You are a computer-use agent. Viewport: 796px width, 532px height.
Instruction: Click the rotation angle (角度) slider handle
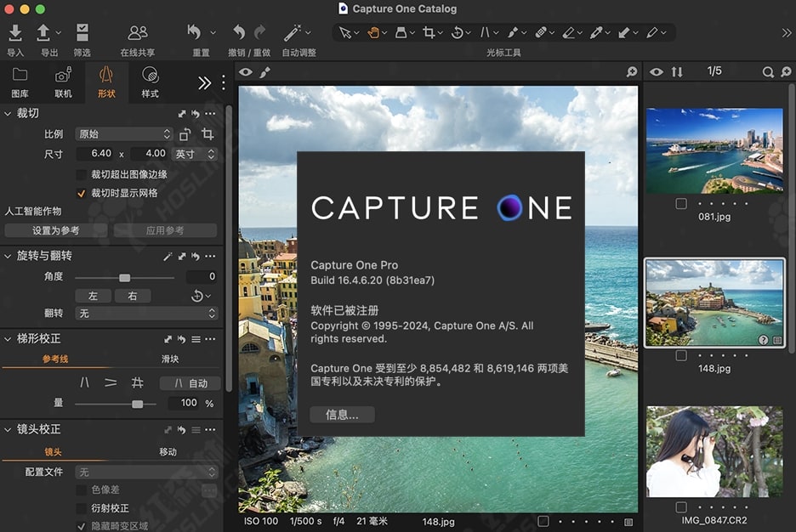tap(124, 277)
